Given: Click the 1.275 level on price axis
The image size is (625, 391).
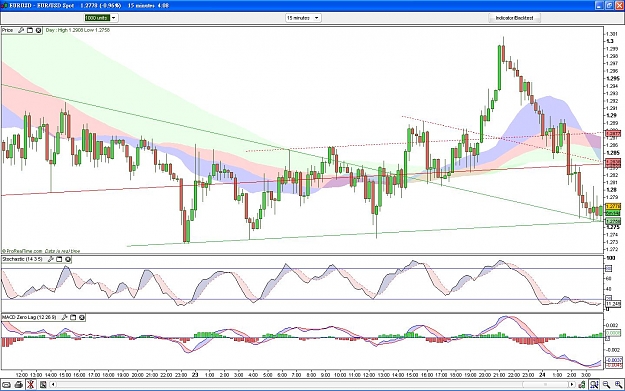Looking at the screenshot, I should point(612,227).
